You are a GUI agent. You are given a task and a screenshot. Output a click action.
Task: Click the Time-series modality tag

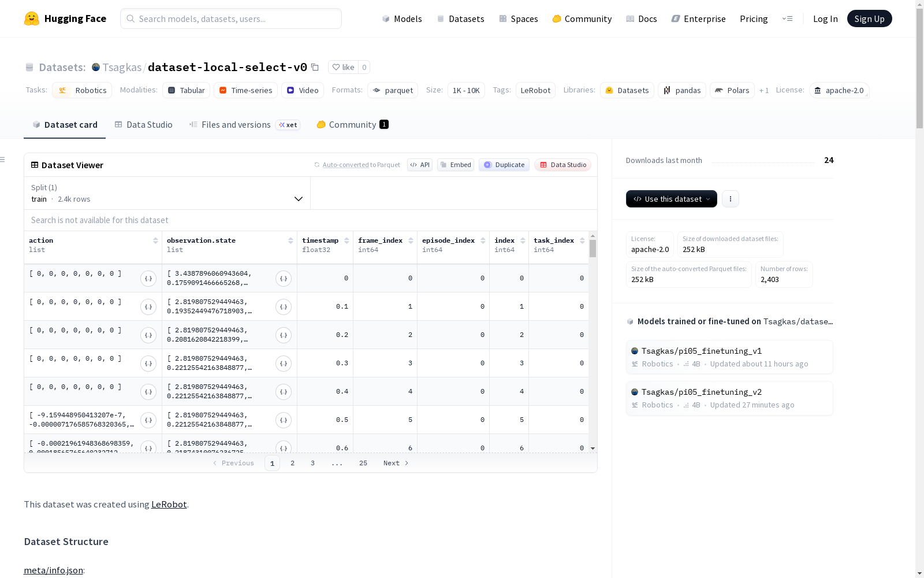pyautogui.click(x=245, y=90)
